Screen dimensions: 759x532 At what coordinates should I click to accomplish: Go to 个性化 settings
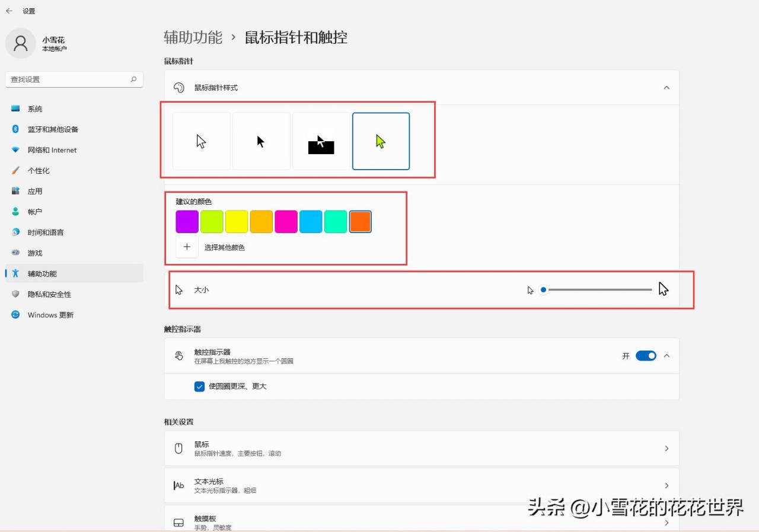point(74,171)
